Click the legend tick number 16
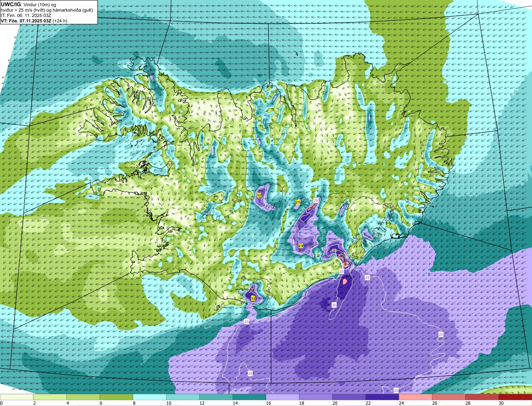This screenshot has height=406, width=532. click(x=268, y=403)
